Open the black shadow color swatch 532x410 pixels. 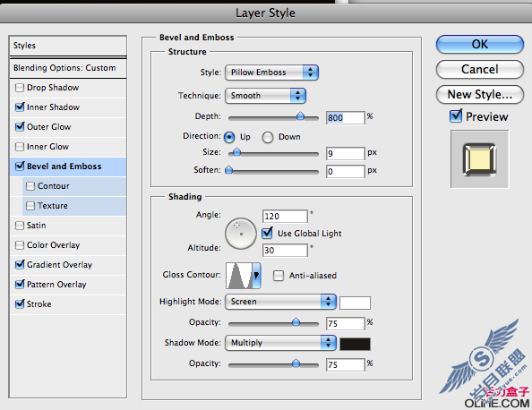pos(355,344)
